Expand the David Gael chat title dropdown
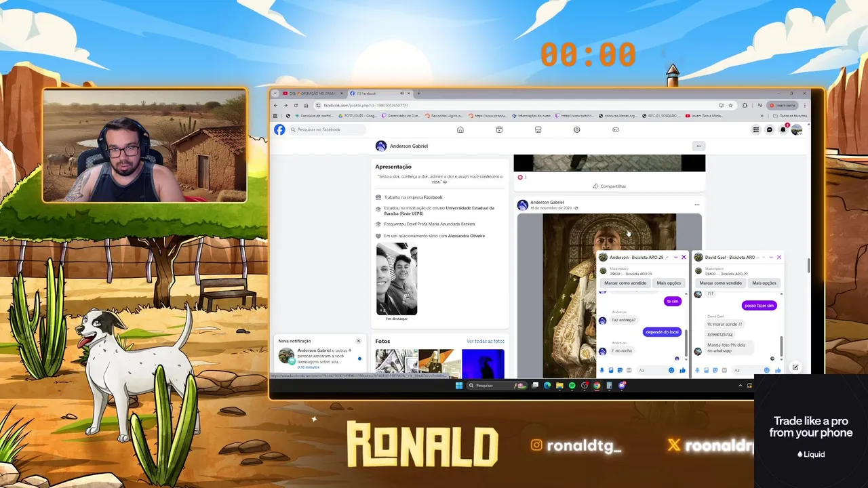The image size is (868, 488). (764, 258)
